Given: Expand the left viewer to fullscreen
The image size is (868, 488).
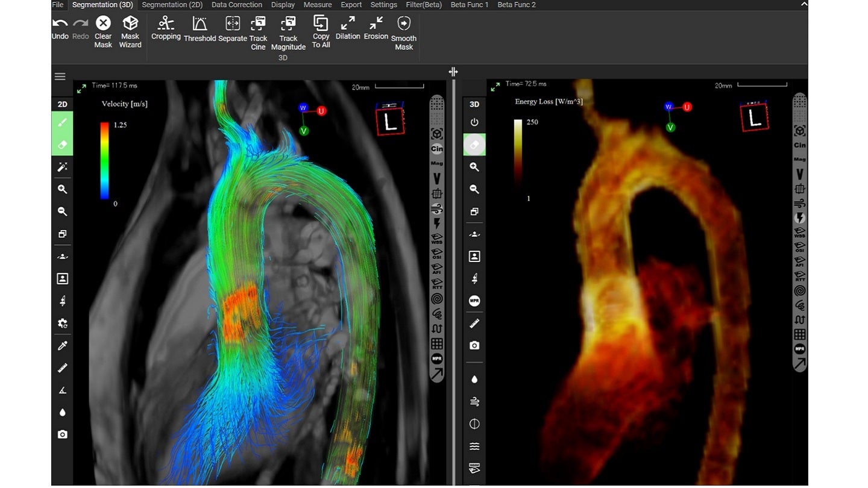Looking at the screenshot, I should (x=81, y=89).
